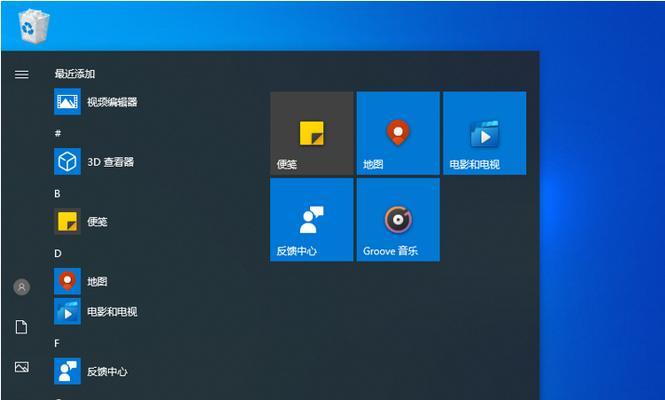Viewport: 665px width, 400px height.
Task: Expand the Start menu hamburger button
Action: click(x=22, y=75)
